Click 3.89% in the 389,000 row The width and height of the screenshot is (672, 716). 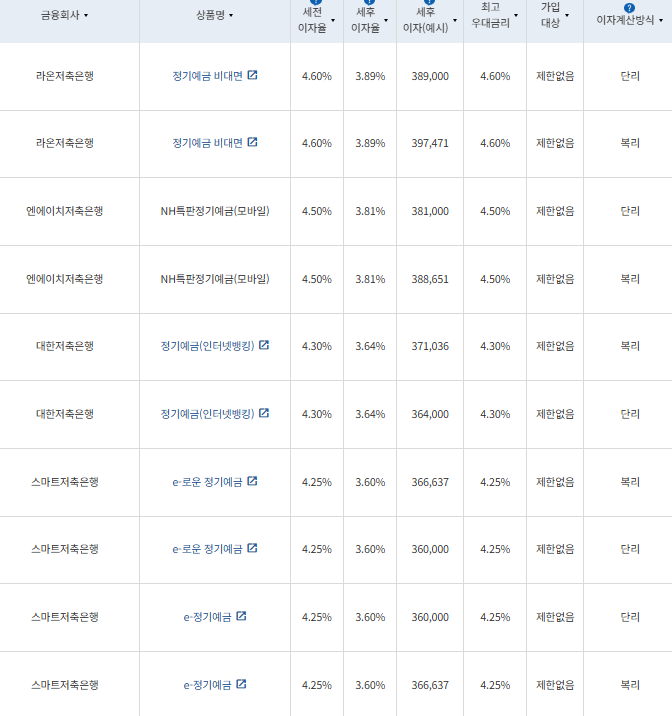pos(370,76)
